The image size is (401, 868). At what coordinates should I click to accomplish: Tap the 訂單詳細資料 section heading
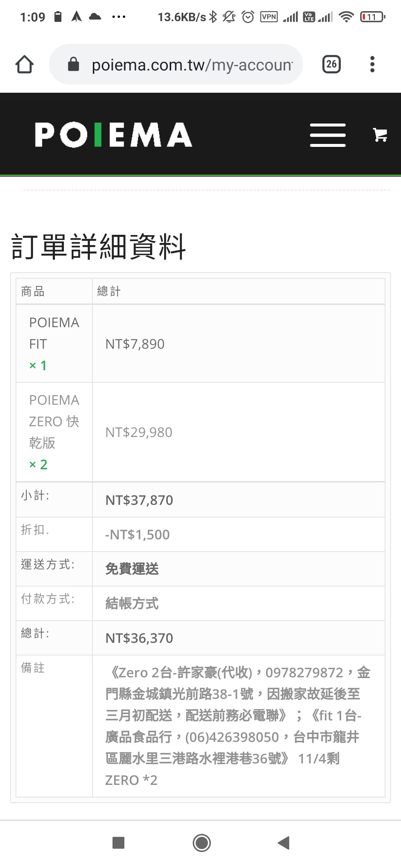coord(98,247)
